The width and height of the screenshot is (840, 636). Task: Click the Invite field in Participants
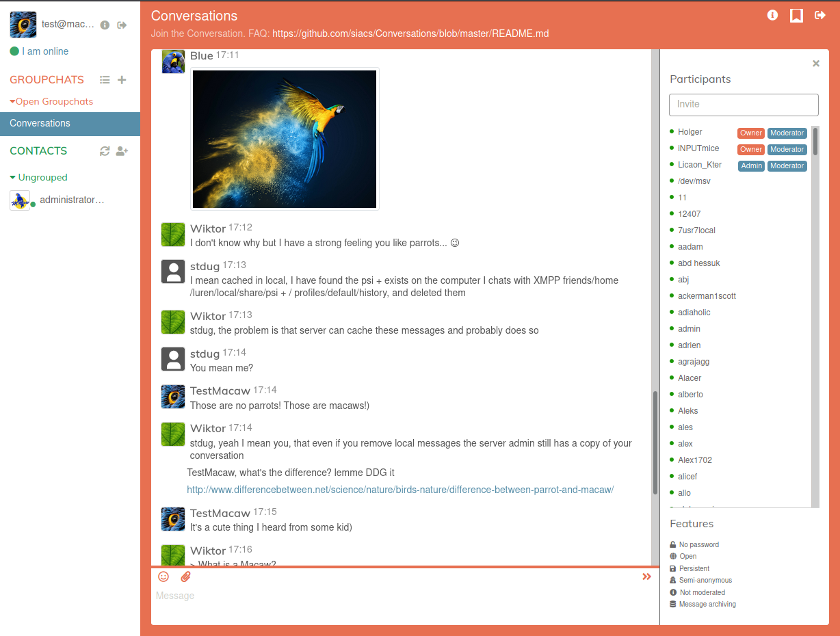click(744, 105)
